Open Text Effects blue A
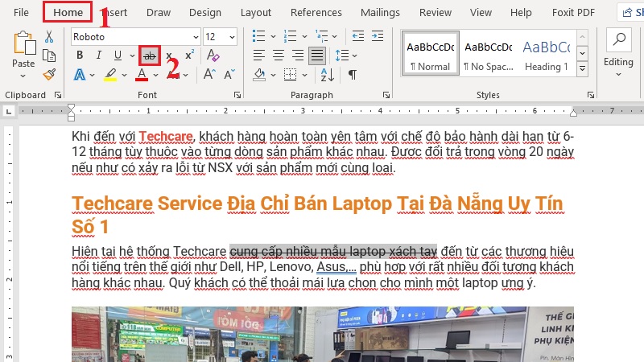 tap(80, 75)
